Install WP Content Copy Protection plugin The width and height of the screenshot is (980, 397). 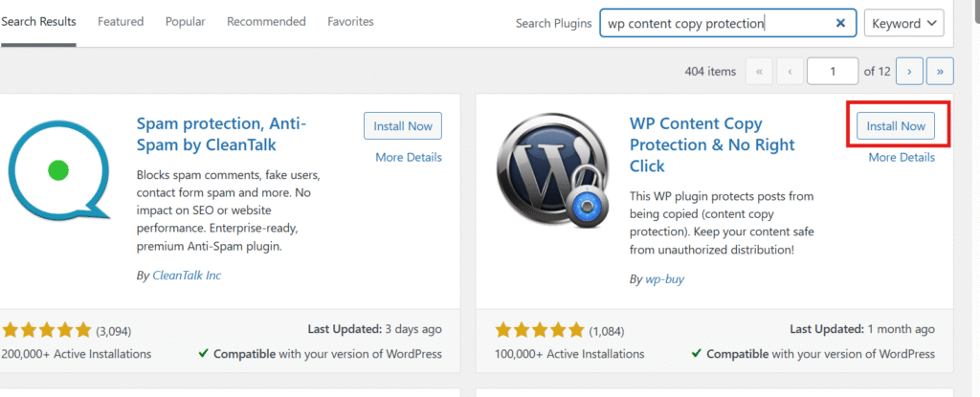pos(896,125)
